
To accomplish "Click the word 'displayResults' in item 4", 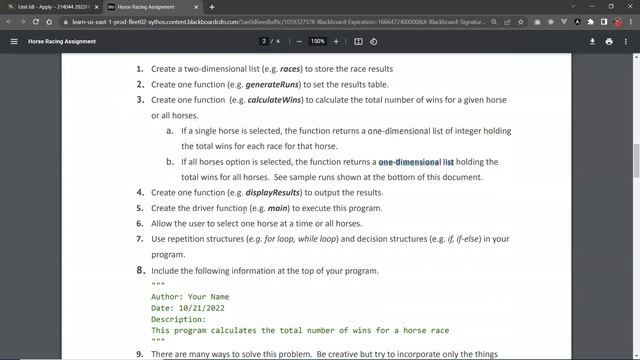I will click(x=273, y=193).
